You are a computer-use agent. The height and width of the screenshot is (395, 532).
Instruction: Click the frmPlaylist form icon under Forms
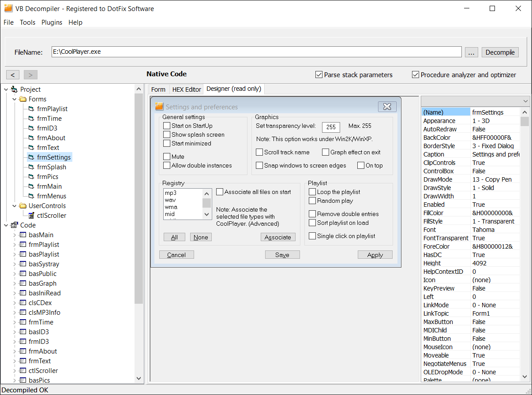coord(31,109)
